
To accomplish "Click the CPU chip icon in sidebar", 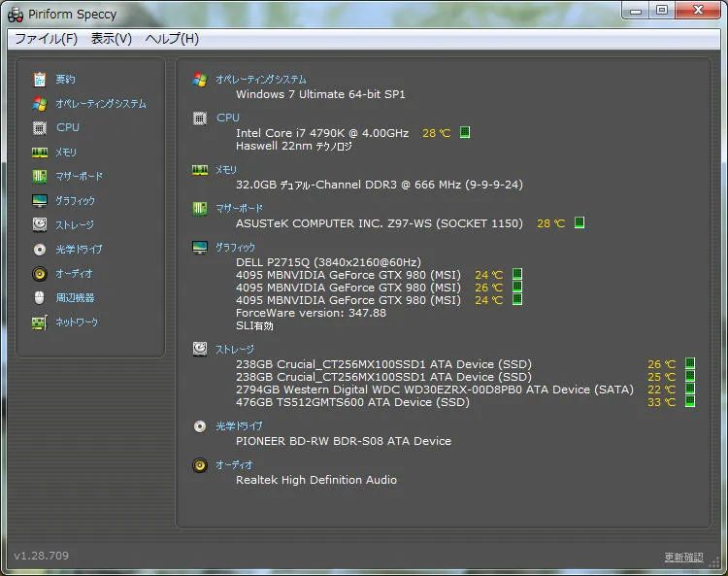I will tap(40, 128).
